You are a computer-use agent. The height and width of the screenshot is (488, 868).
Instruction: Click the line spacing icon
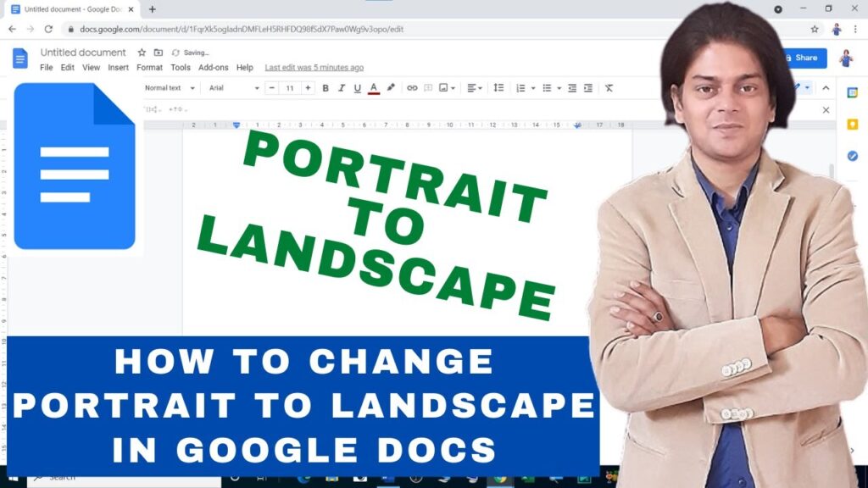point(498,88)
